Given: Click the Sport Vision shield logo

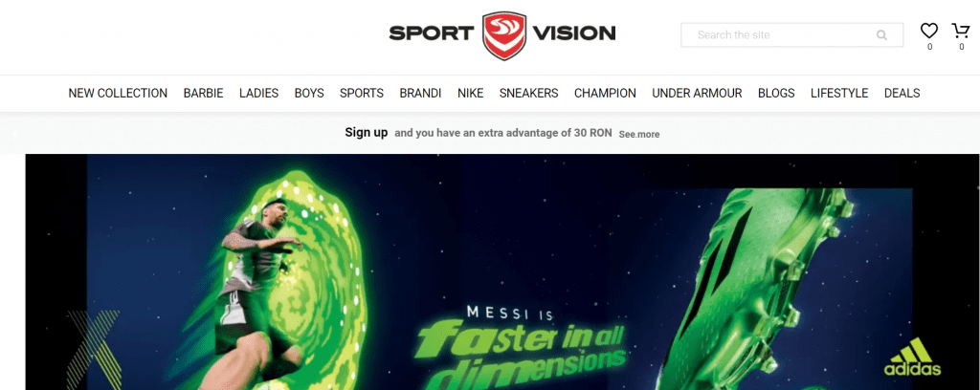Looking at the screenshot, I should coord(503,35).
